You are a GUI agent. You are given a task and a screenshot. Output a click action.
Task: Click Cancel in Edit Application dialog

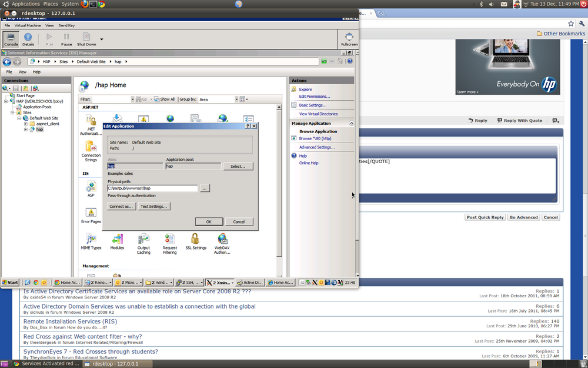pyautogui.click(x=239, y=221)
